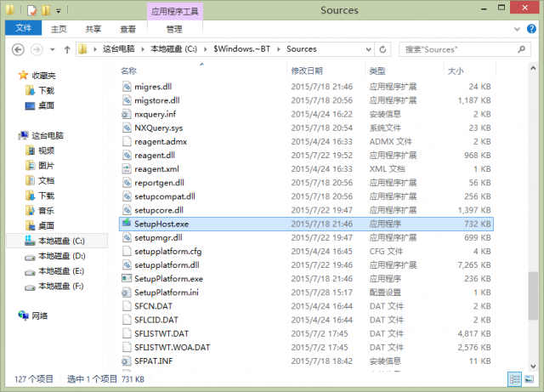The width and height of the screenshot is (544, 392).
Task: Go up one folder level
Action: pyautogui.click(x=67, y=49)
